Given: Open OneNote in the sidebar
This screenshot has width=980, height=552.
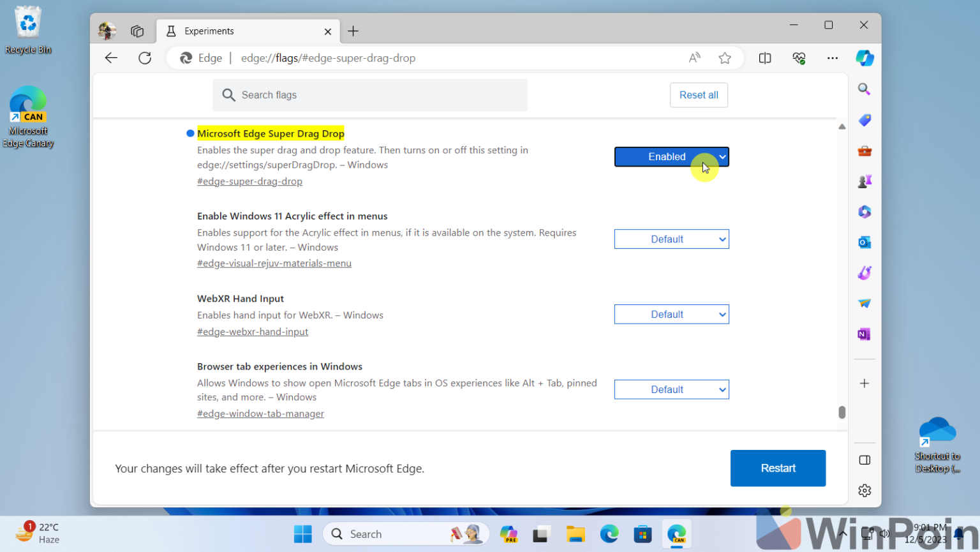Looking at the screenshot, I should (865, 334).
